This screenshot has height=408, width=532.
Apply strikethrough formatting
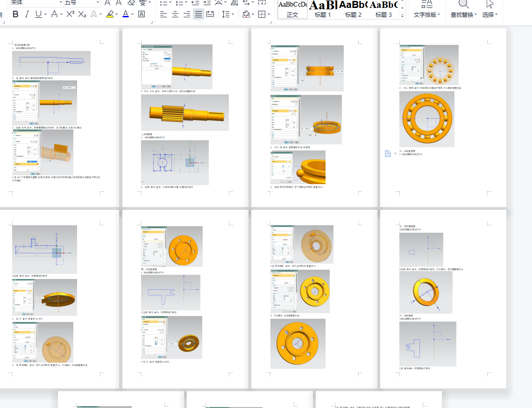tap(54, 14)
